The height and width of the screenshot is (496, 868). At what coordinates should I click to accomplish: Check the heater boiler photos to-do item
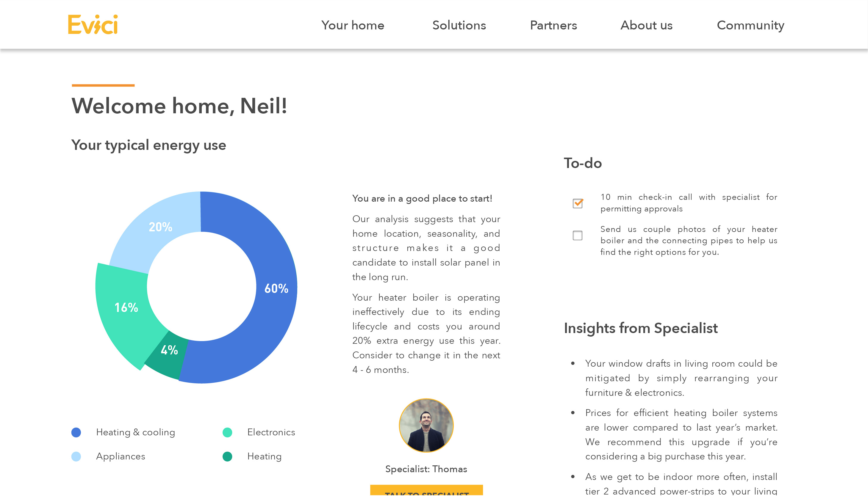point(577,236)
